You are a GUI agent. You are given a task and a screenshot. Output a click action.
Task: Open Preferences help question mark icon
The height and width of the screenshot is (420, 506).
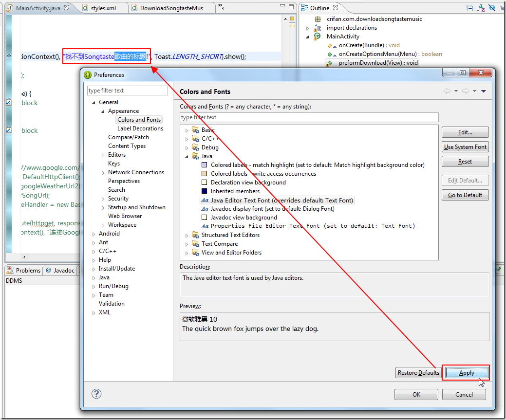coord(96,394)
